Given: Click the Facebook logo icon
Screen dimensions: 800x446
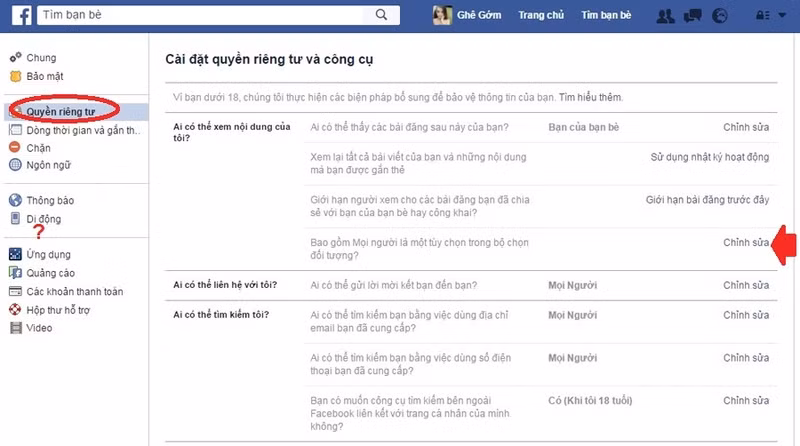Looking at the screenshot, I should tap(21, 15).
